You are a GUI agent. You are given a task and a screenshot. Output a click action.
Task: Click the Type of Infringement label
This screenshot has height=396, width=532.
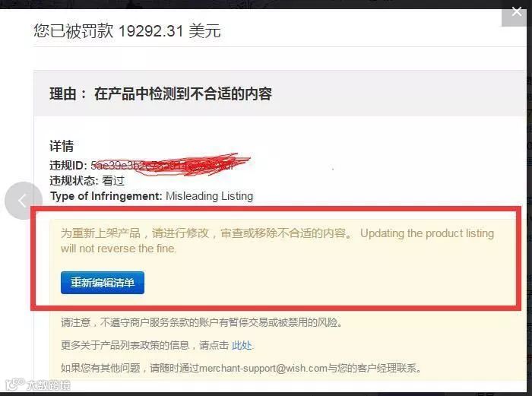[x=106, y=196]
